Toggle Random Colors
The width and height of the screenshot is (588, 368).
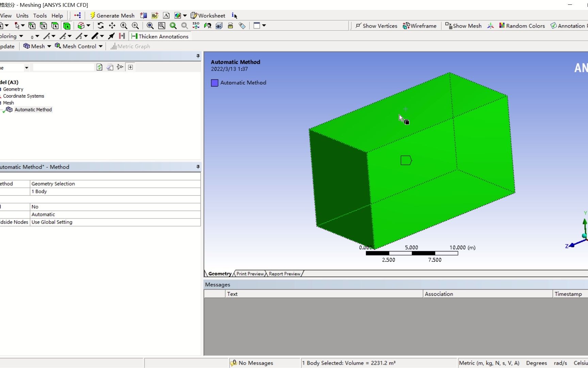pyautogui.click(x=522, y=26)
